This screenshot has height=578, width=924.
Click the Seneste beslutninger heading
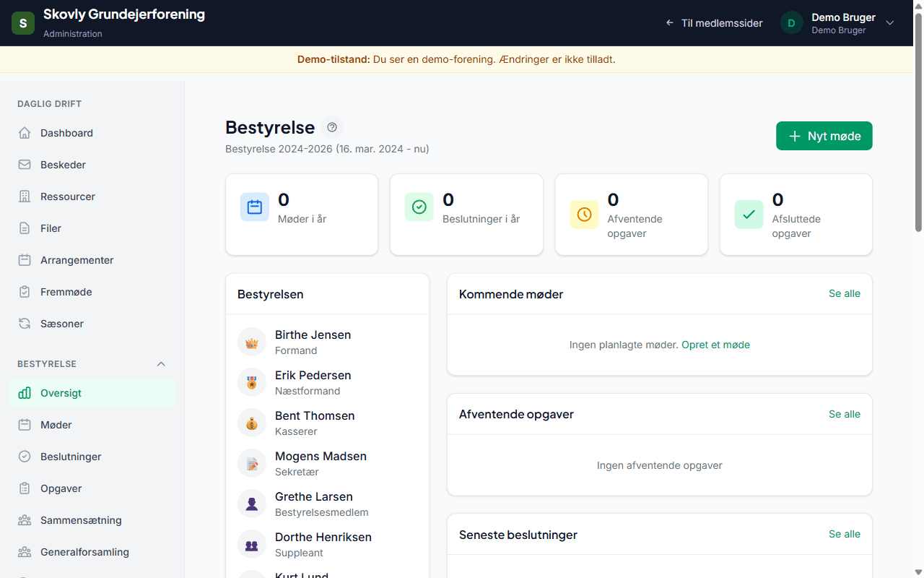pyautogui.click(x=518, y=535)
